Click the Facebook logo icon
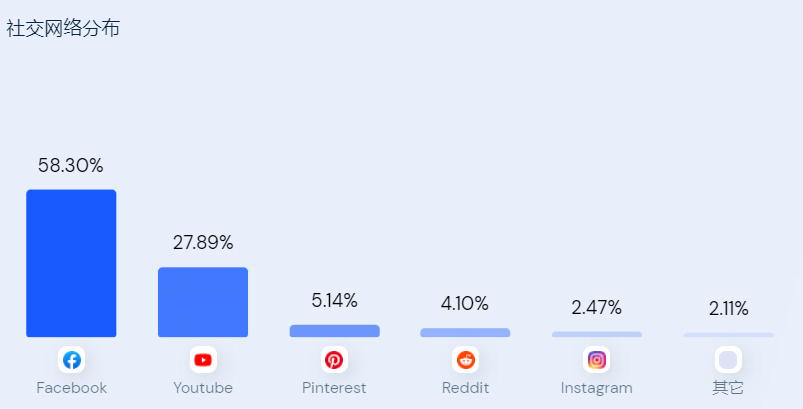Image resolution: width=803 pixels, height=409 pixels. point(71,360)
